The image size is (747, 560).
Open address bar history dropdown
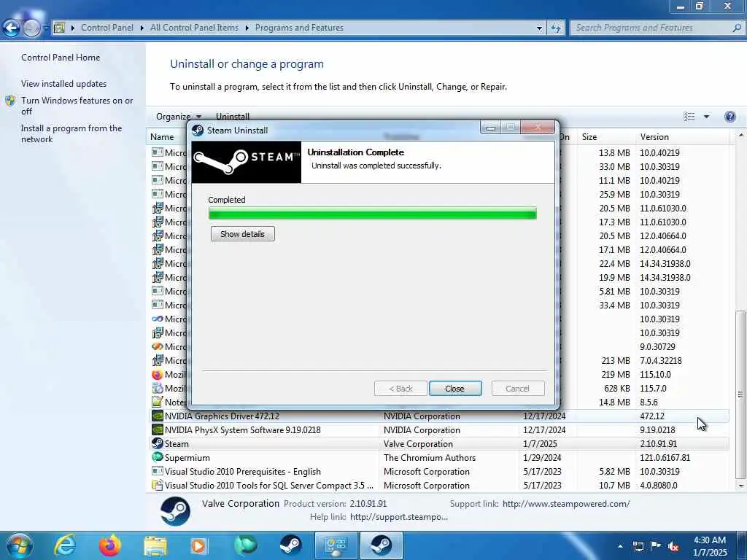point(539,28)
